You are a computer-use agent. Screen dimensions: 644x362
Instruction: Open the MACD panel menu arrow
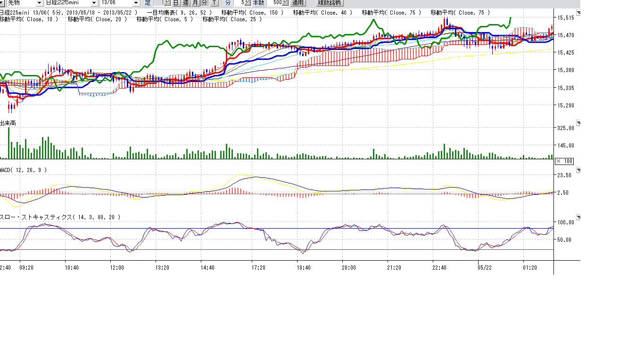(x=578, y=170)
